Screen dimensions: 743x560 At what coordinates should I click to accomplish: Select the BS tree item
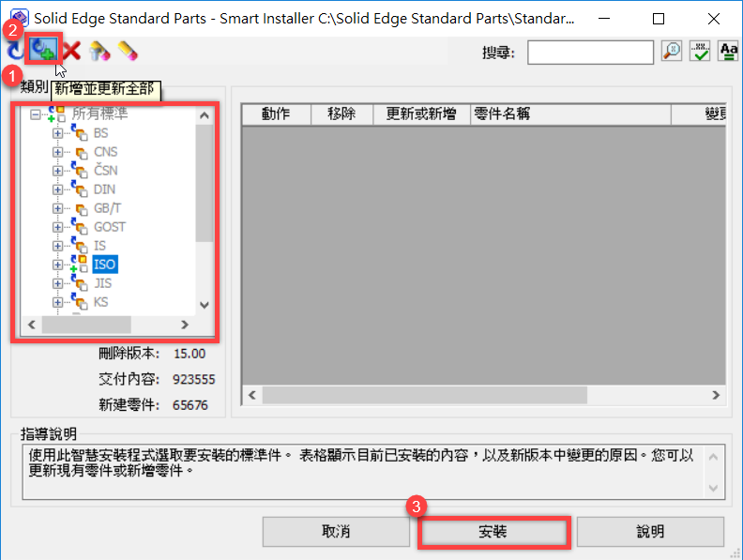(x=101, y=133)
